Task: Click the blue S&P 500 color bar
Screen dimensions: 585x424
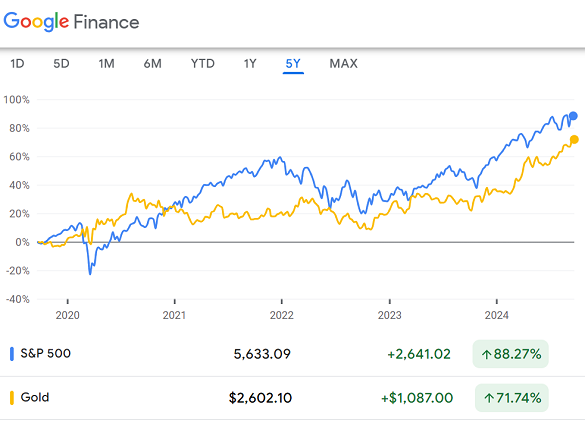Action: point(12,354)
